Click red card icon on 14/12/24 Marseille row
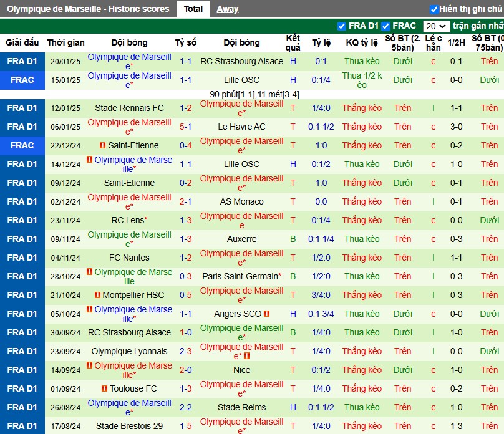Viewport: 504px width, 434px height. pos(90,160)
